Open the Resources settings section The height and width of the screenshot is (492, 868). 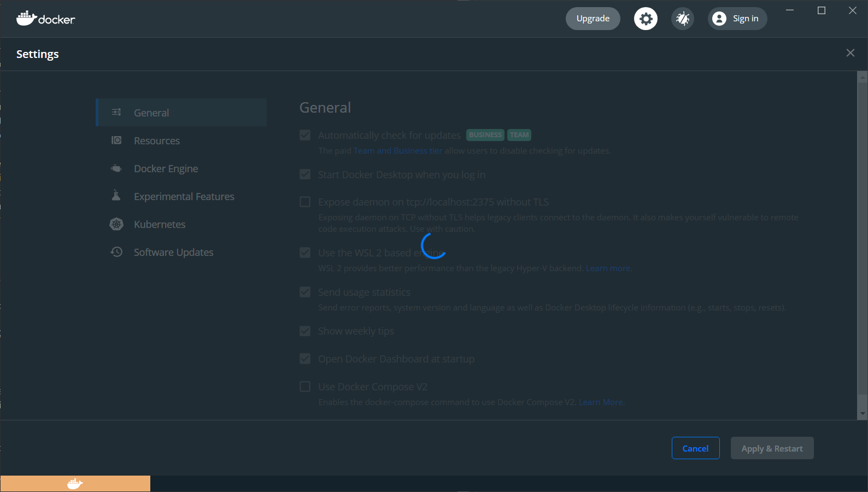(x=181, y=140)
